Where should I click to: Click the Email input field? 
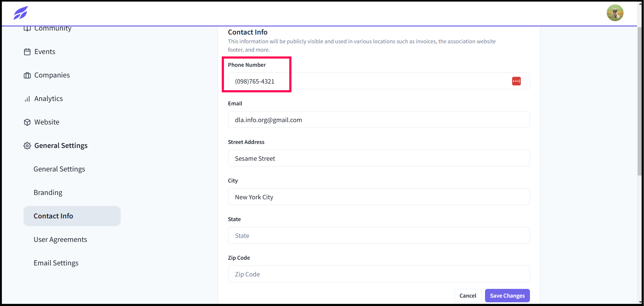click(379, 119)
